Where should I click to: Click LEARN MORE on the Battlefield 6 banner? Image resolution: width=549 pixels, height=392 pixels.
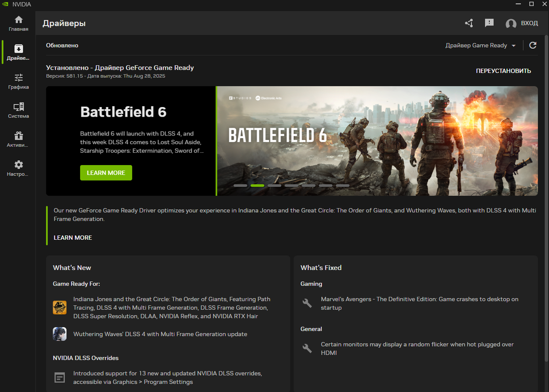click(x=106, y=172)
